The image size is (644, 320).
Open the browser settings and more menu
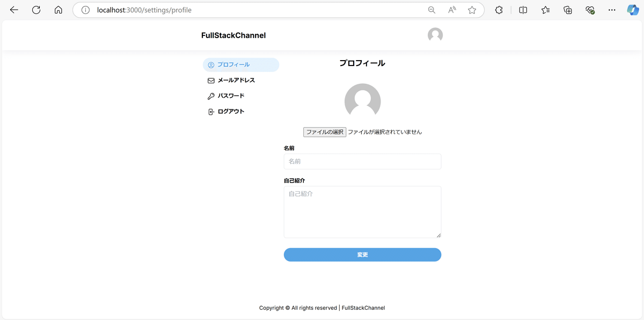pos(612,10)
